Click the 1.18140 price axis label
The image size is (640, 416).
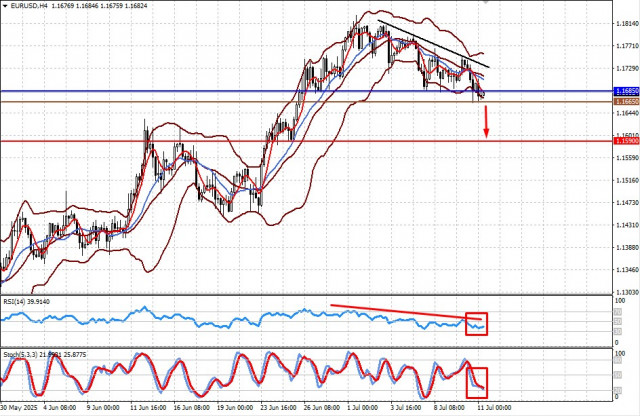(x=627, y=24)
